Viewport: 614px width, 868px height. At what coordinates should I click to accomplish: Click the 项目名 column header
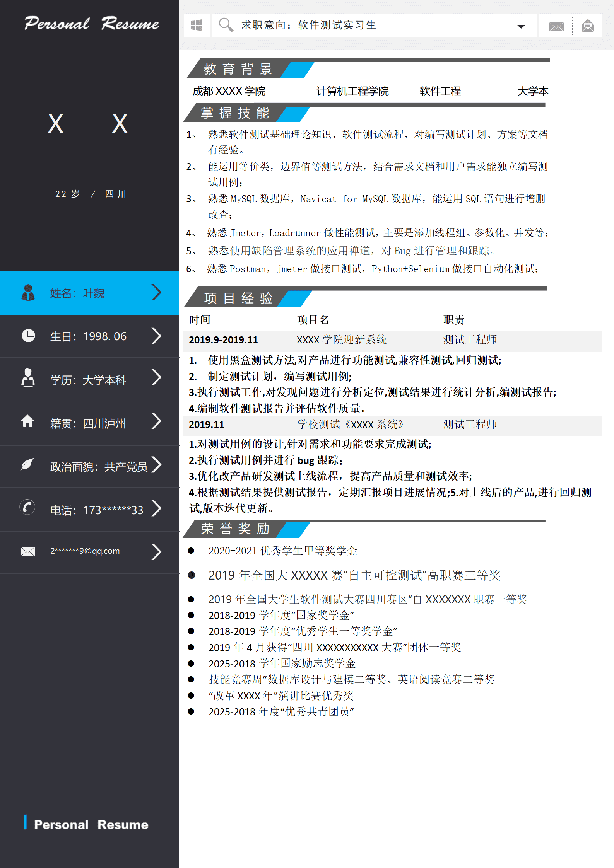pos(313,320)
